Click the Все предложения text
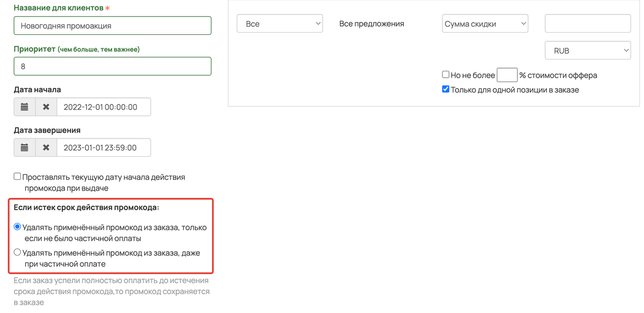The height and width of the screenshot is (313, 644). pyautogui.click(x=372, y=24)
